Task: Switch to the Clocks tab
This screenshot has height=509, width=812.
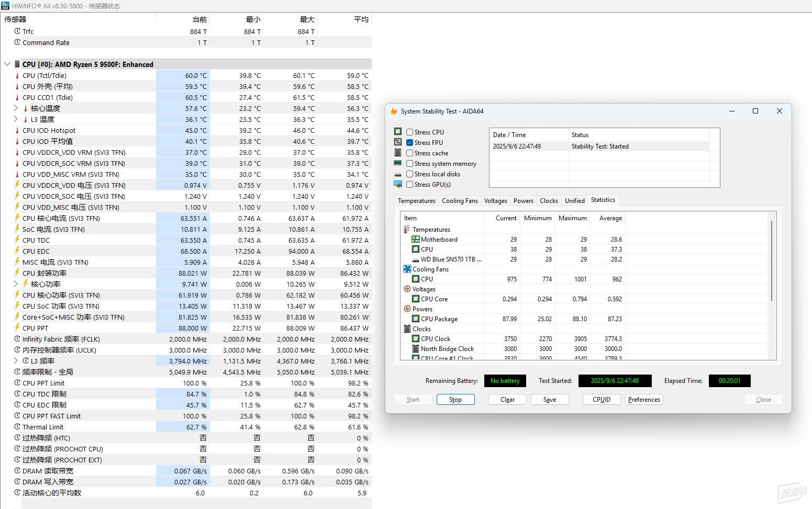Action: (x=549, y=201)
